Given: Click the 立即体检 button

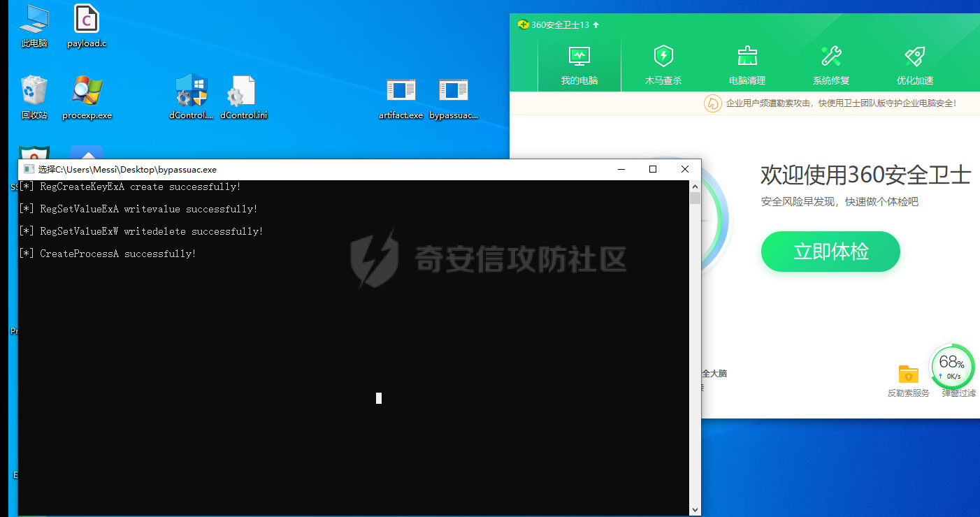Looking at the screenshot, I should point(830,252).
